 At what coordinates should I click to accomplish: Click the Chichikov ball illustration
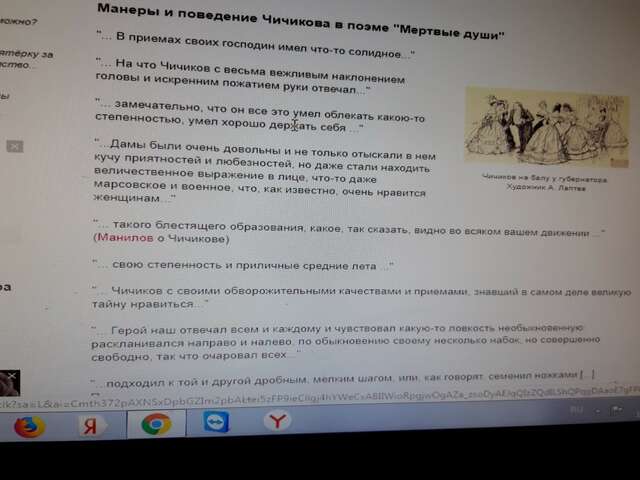(x=547, y=127)
